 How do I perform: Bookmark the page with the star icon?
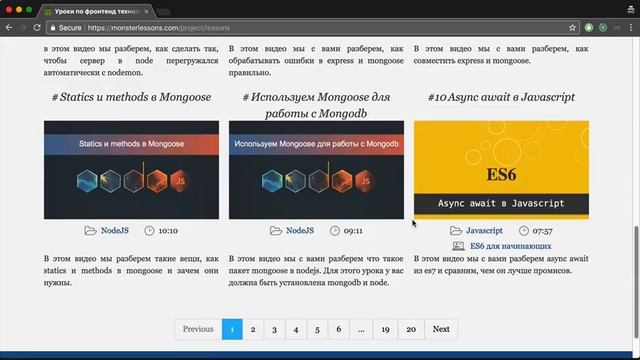572,28
